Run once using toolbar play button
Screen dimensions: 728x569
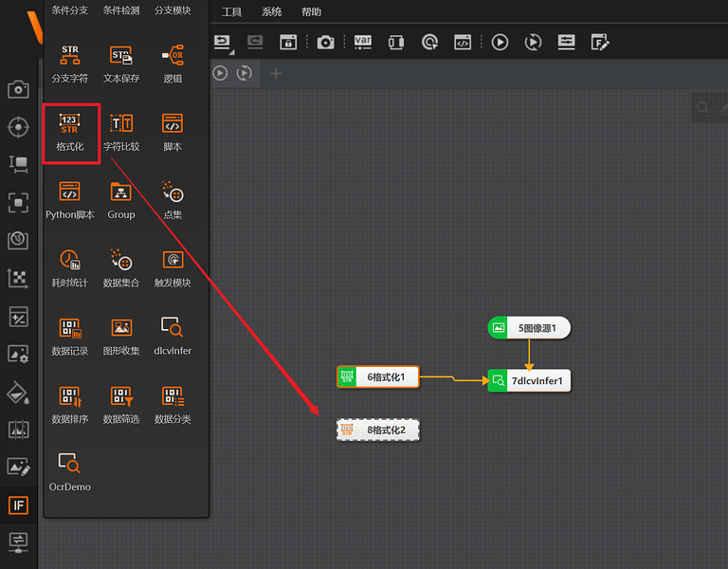(500, 43)
